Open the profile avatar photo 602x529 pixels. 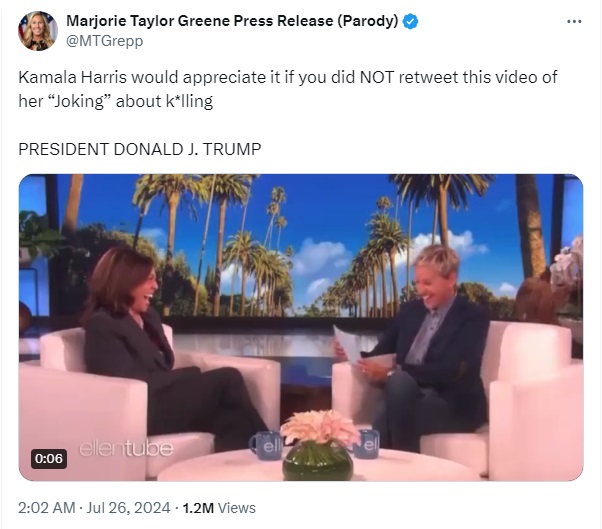tap(38, 31)
